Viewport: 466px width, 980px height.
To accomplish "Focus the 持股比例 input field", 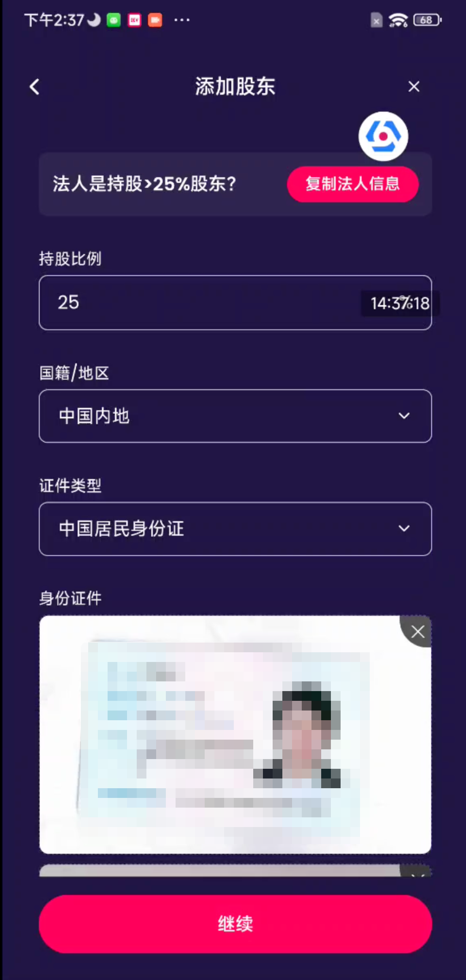I will (235, 303).
